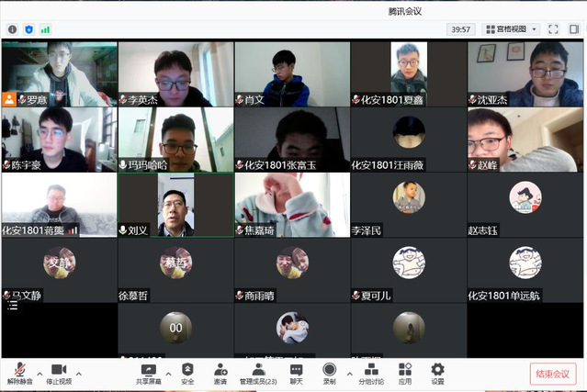Start sharing with 共享屏幕 icon
Image resolution: width=587 pixels, height=392 pixels.
click(148, 369)
